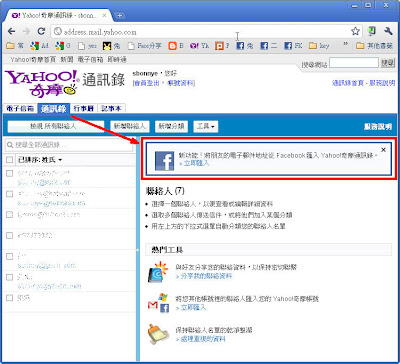Open the 帳號資料 link
Viewport: 400px width, 364px height.
pos(180,83)
